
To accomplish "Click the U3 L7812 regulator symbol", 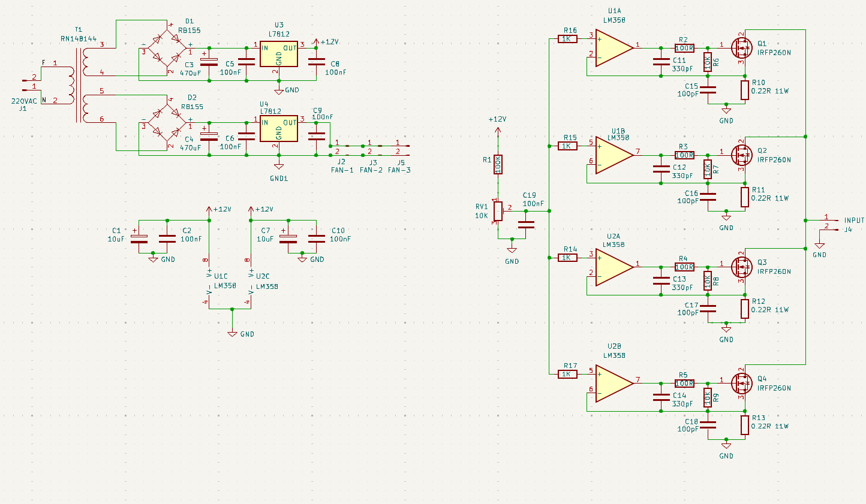I will click(279, 55).
